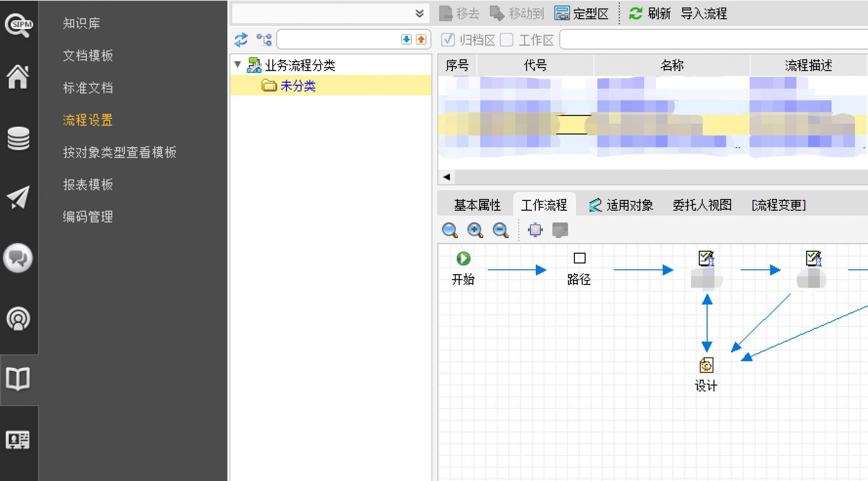Click the blue down arrow search icon
The height and width of the screenshot is (481, 868).
406,40
